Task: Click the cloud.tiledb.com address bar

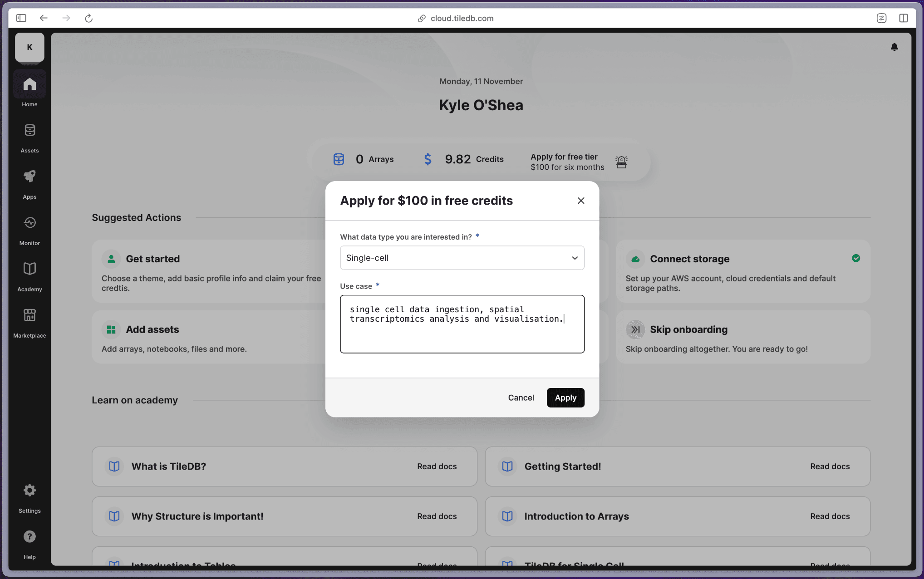Action: click(462, 18)
